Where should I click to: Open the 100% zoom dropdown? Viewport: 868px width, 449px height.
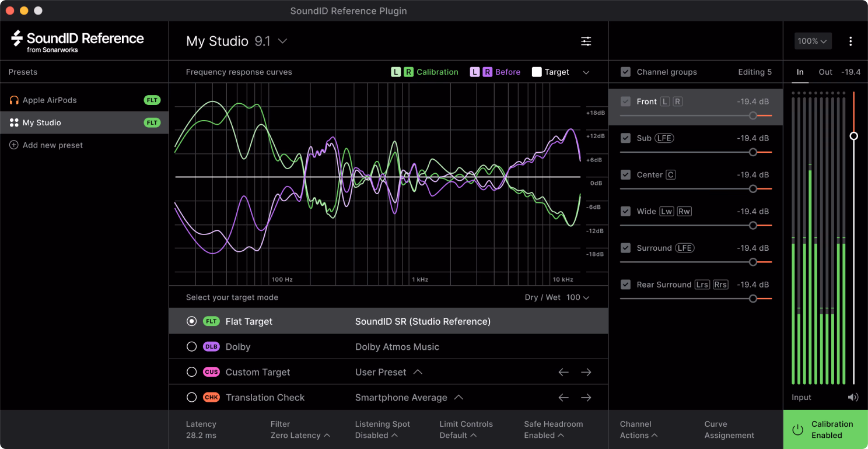click(x=813, y=41)
